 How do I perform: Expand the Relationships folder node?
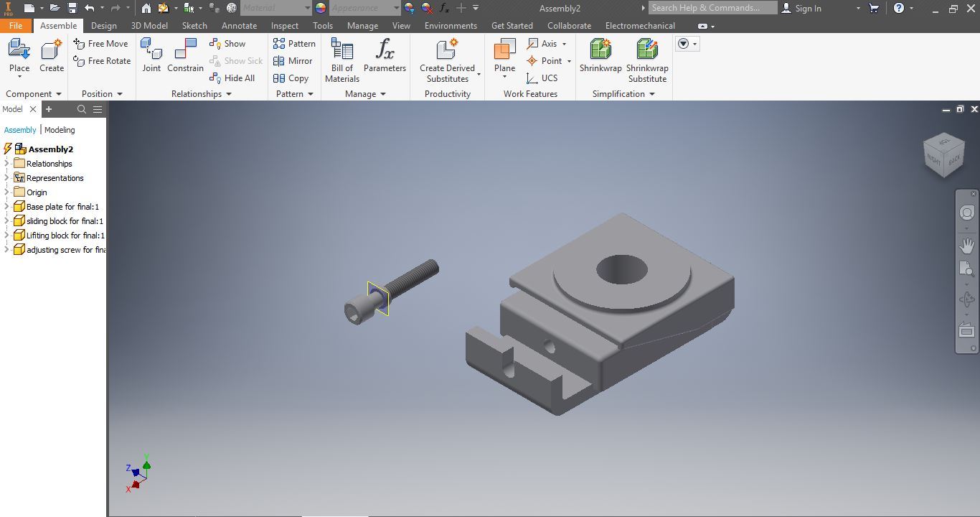coord(7,164)
